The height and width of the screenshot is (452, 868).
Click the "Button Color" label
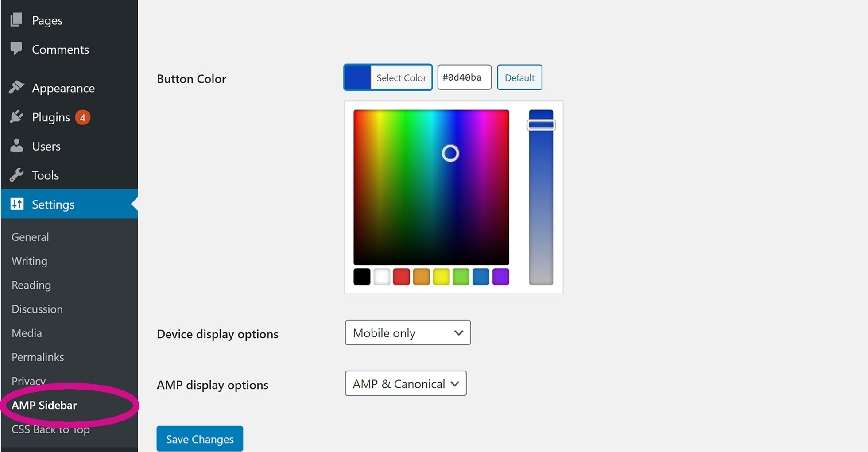tap(191, 79)
